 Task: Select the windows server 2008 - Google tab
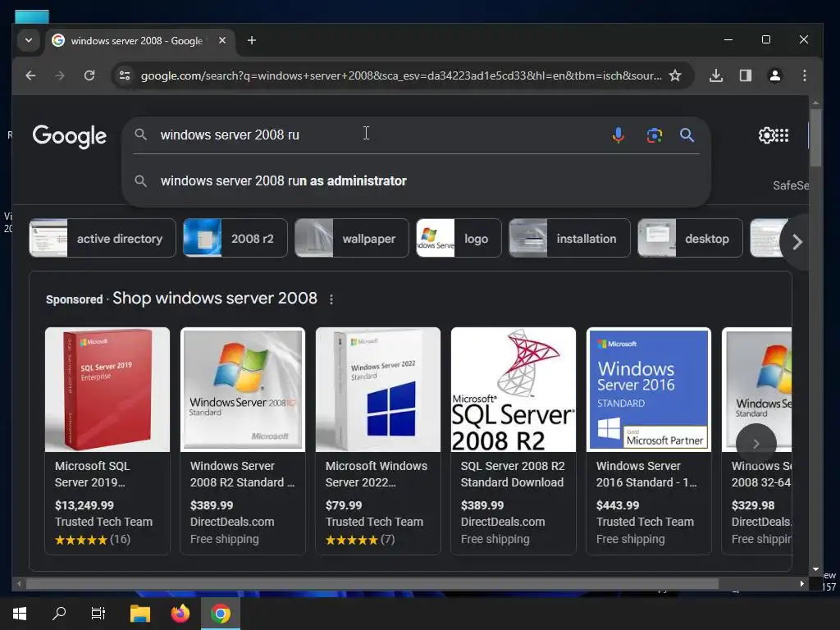[137, 41]
